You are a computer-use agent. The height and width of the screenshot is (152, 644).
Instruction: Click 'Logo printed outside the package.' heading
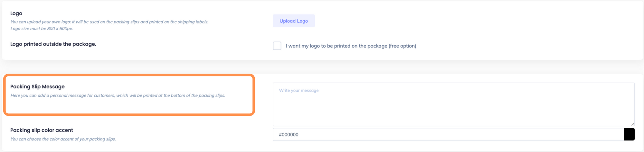[53, 44]
